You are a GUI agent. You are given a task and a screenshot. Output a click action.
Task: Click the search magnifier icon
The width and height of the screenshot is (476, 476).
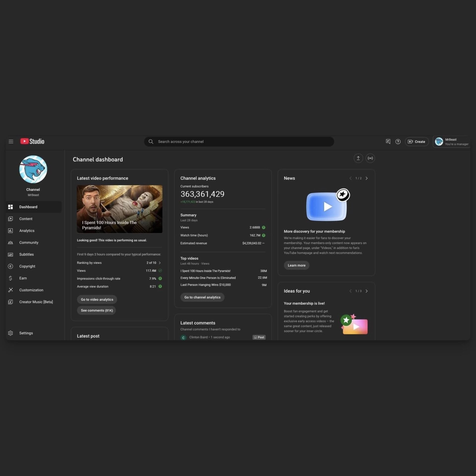151,142
